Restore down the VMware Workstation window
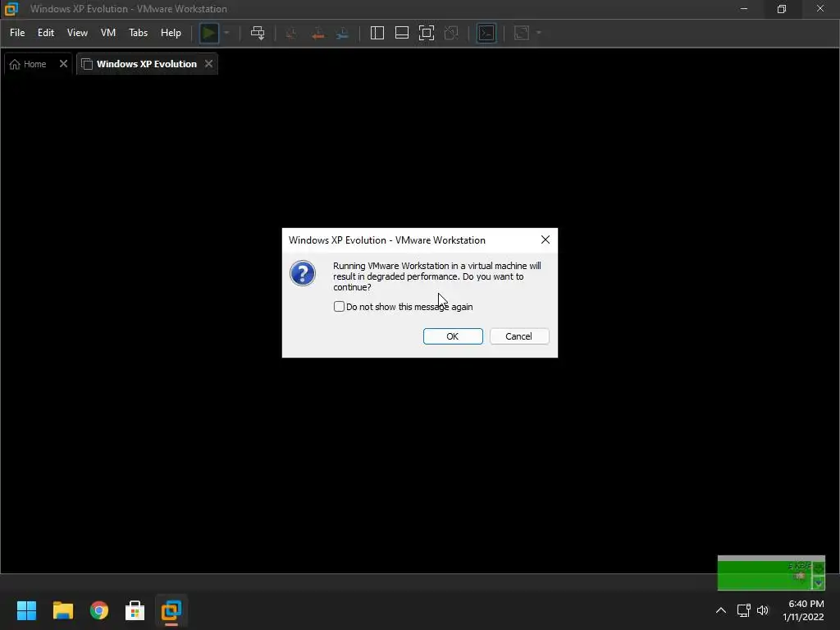 (x=782, y=9)
